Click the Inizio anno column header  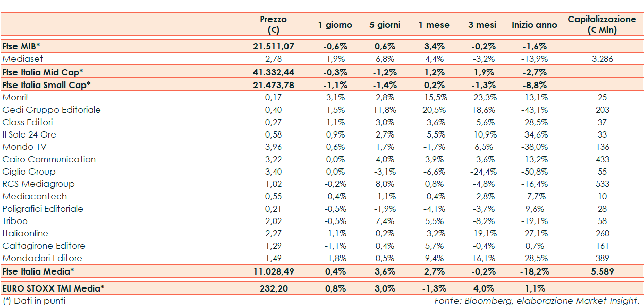tap(534, 25)
